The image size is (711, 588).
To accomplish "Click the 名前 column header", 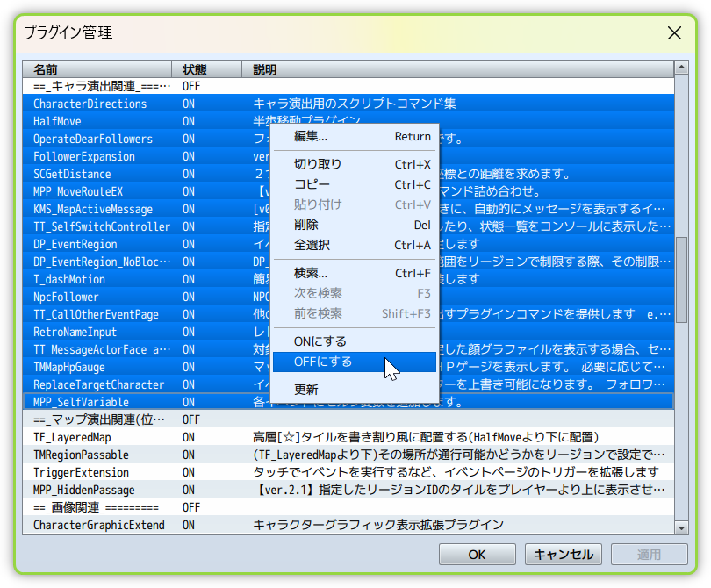I will (x=97, y=69).
